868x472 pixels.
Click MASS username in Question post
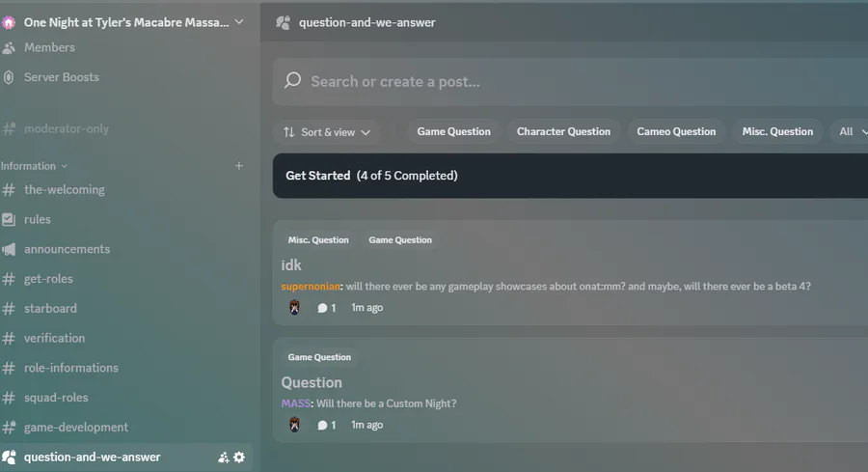coord(296,403)
